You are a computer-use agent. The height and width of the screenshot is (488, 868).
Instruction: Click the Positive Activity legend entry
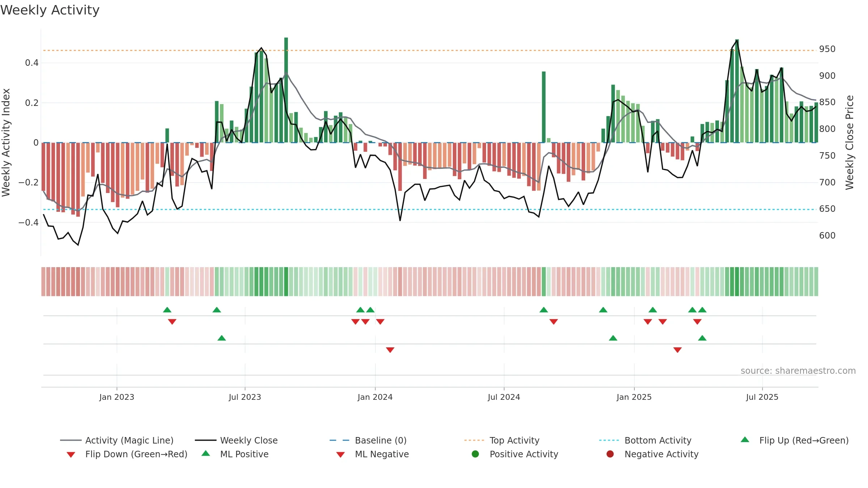(515, 454)
